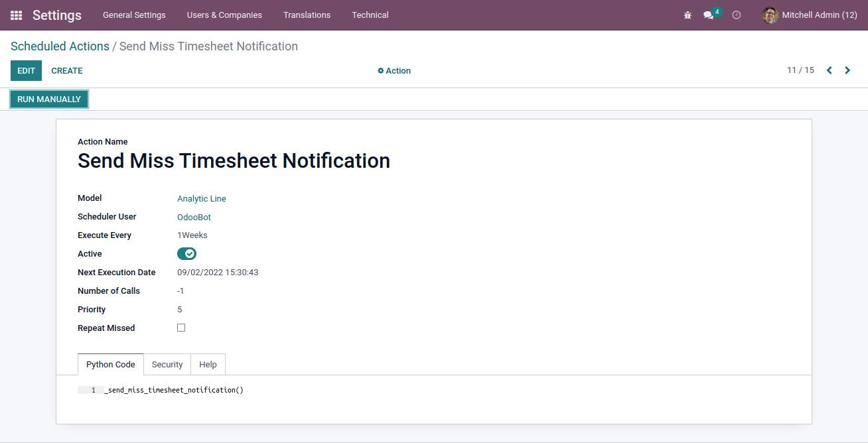Click the debug bug icon
This screenshot has height=443, width=868.
click(687, 15)
